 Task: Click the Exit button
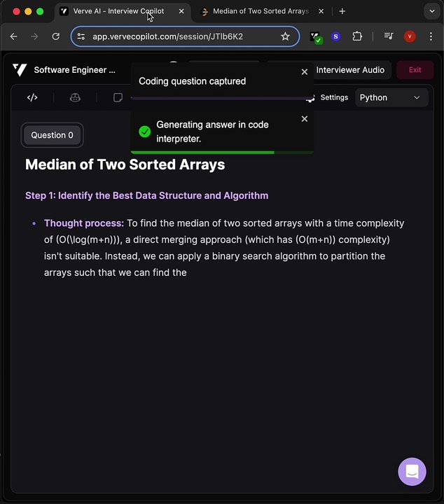coord(415,70)
